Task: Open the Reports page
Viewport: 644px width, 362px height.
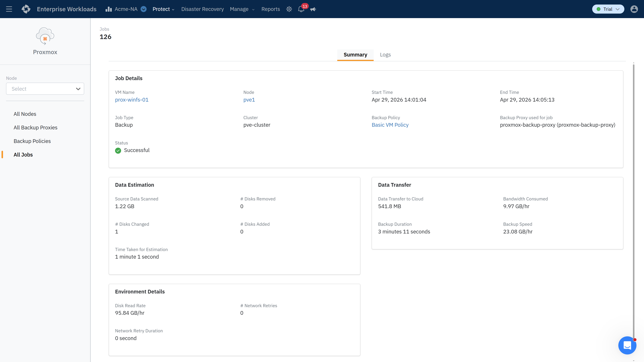Action: click(x=271, y=9)
